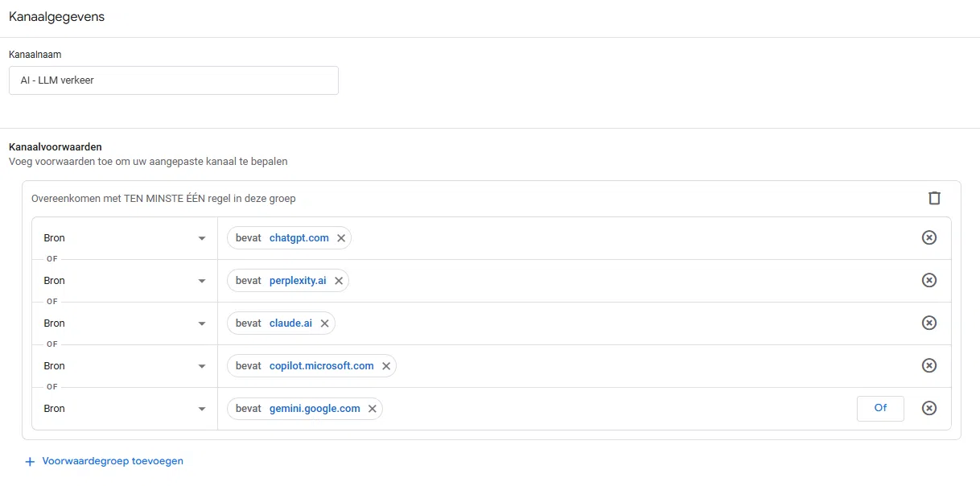Remove the claude.ai condition row
980x486 pixels.
[x=929, y=323]
